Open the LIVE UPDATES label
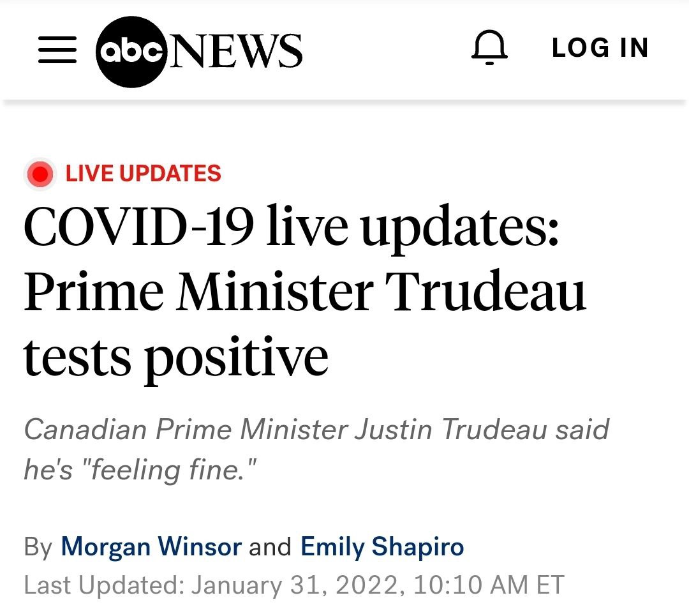 coord(144,173)
